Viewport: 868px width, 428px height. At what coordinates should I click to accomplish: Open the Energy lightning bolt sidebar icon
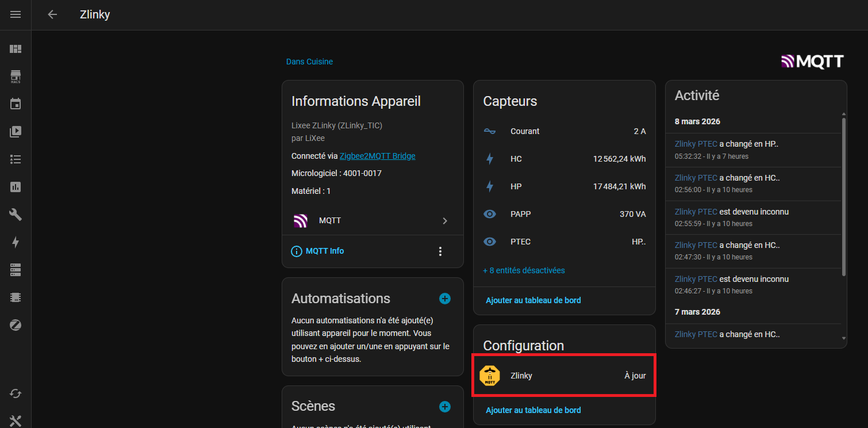click(16, 242)
